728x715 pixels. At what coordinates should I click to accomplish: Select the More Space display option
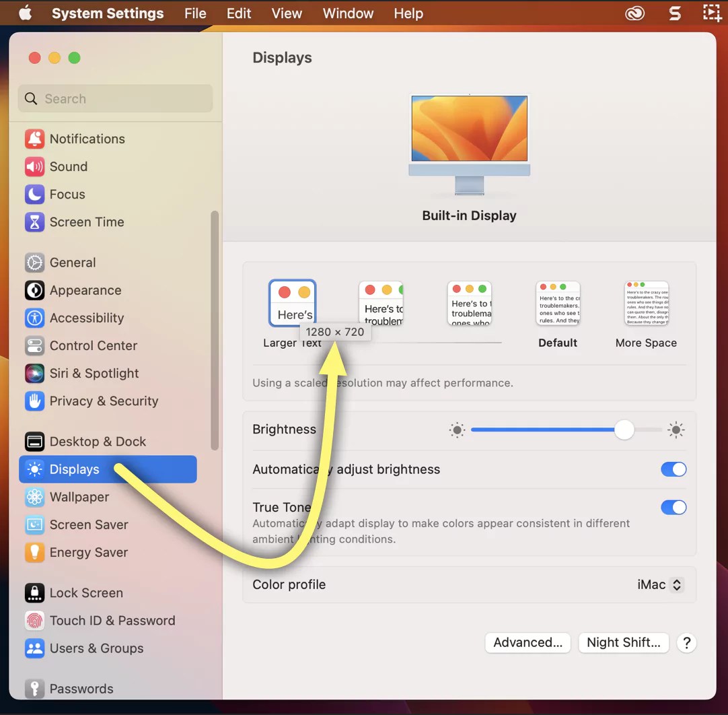[646, 302]
